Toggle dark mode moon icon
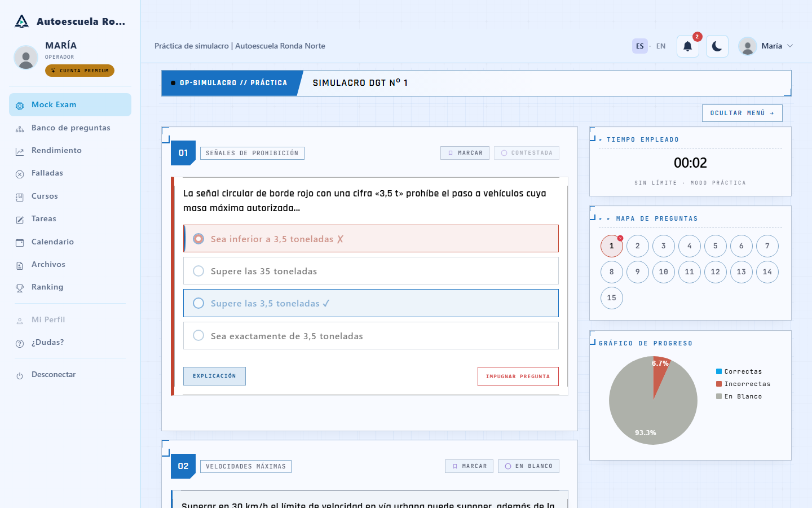812x508 pixels. 717,46
